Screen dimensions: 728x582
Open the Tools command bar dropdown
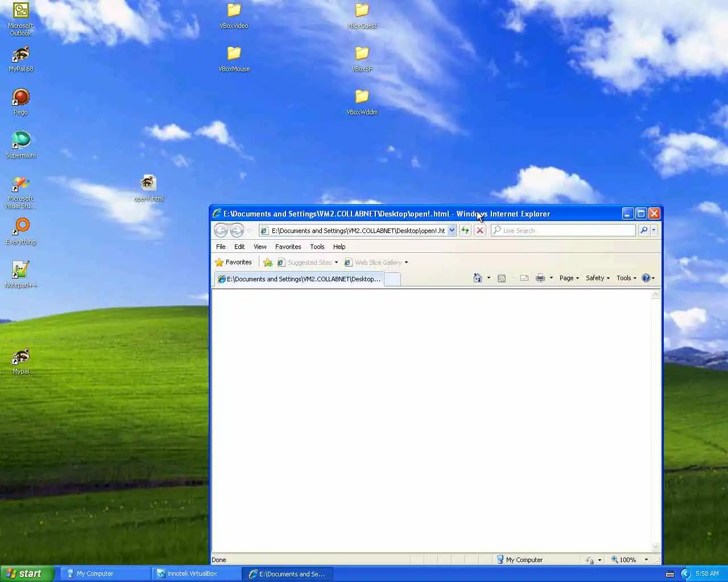626,278
